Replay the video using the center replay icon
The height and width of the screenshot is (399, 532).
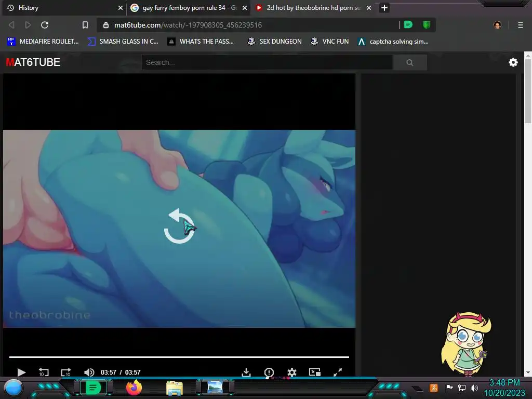179,227
